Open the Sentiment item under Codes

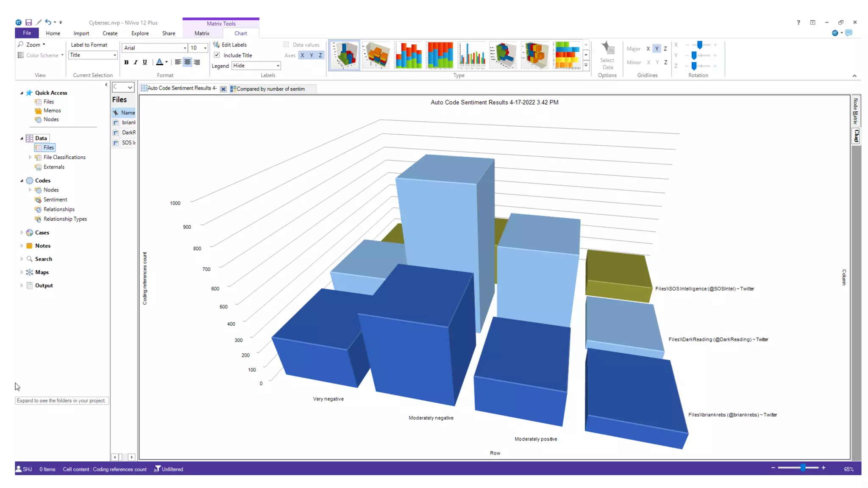pyautogui.click(x=55, y=200)
